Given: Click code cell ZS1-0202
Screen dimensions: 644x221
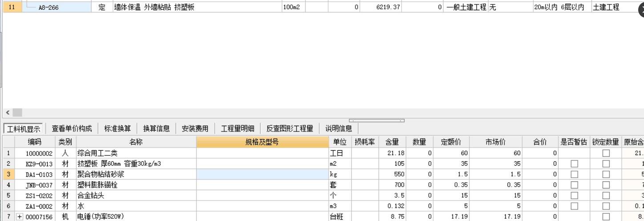Looking at the screenshot, I should [x=35, y=196].
